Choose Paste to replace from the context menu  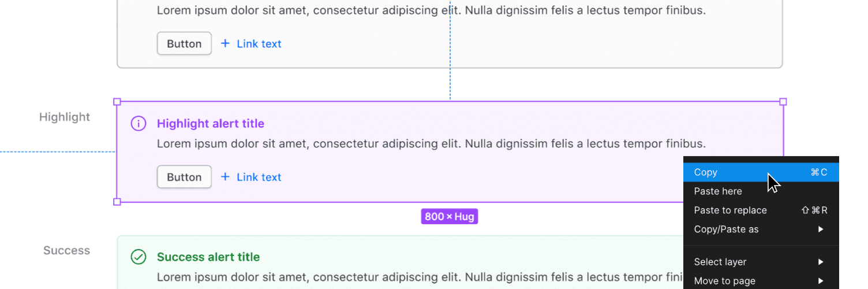[x=730, y=210]
